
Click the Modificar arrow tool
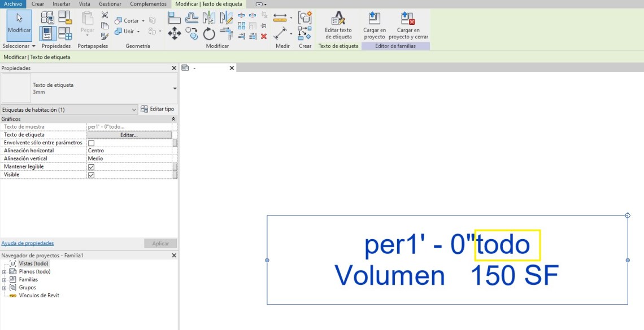click(x=19, y=23)
